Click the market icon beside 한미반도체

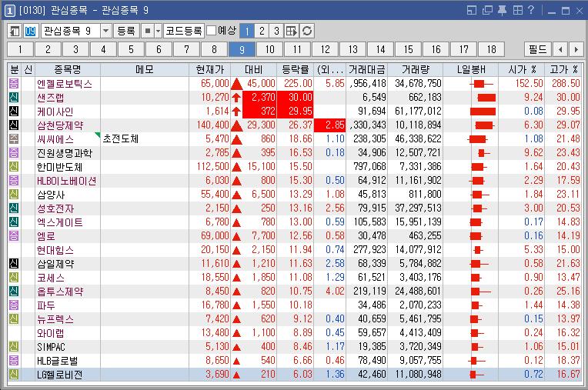[14, 166]
